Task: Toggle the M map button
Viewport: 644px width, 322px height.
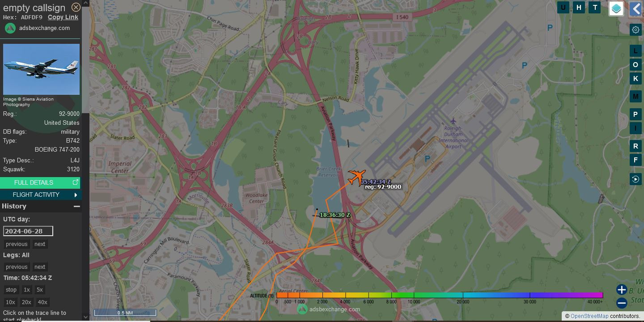Action: point(636,96)
